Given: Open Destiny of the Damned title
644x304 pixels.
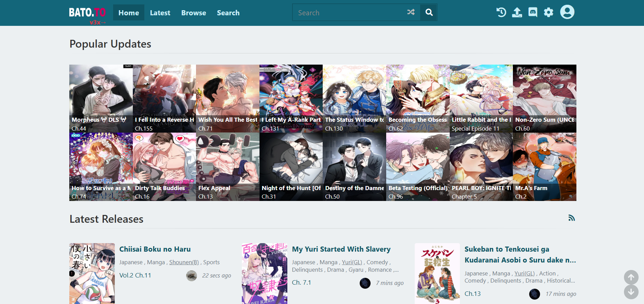Looking at the screenshot, I should (x=355, y=188).
